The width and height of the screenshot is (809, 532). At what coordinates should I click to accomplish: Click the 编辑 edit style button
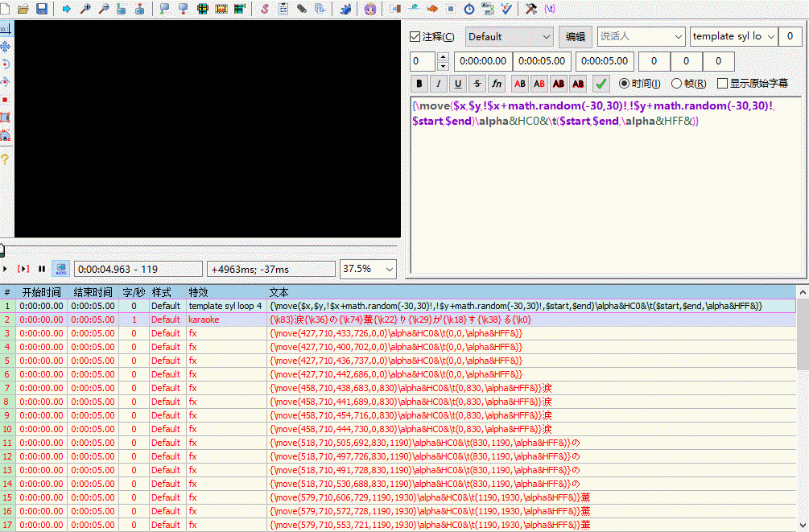(x=575, y=37)
